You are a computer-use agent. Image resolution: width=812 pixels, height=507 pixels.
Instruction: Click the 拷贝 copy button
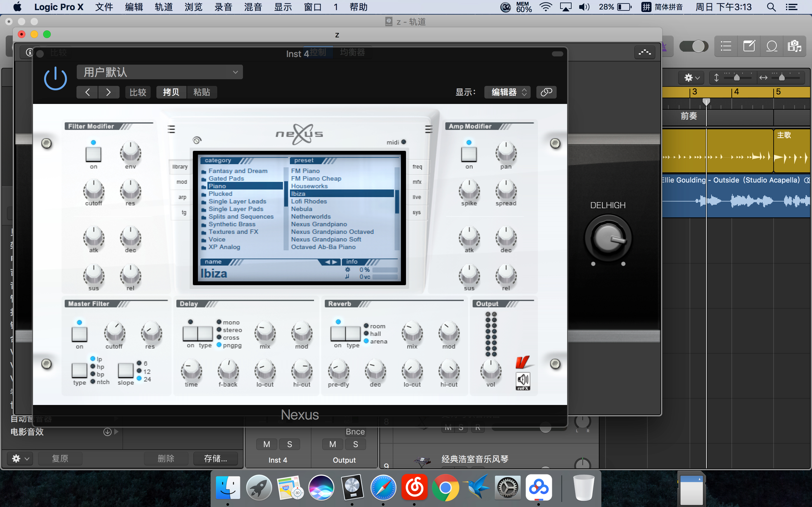coord(171,92)
